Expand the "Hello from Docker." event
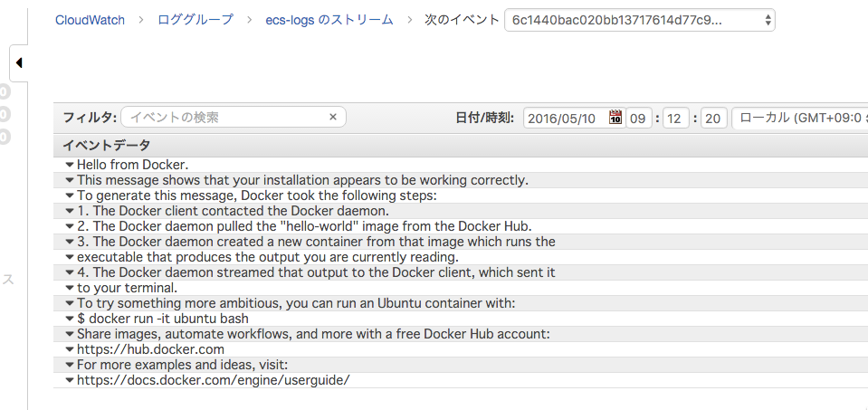This screenshot has width=868, height=410. point(70,165)
